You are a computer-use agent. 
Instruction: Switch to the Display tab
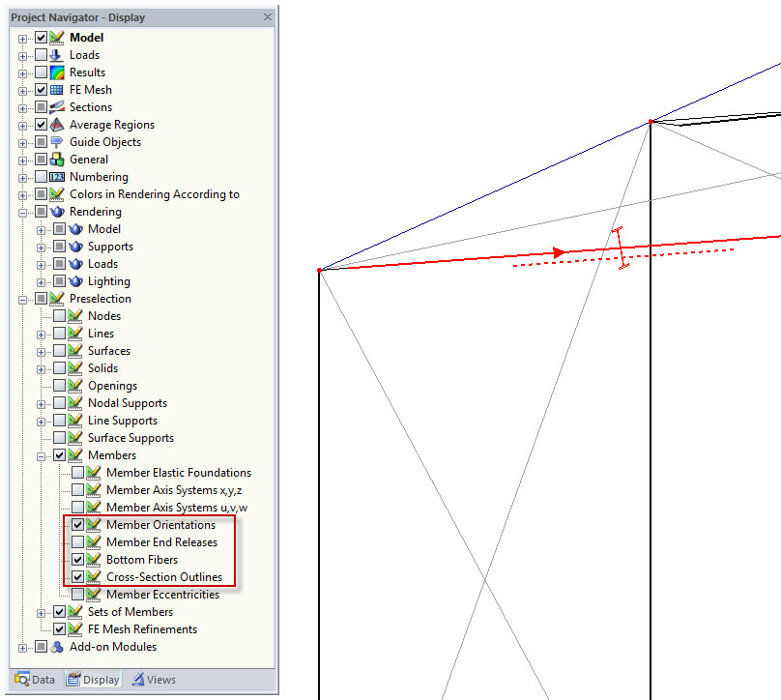click(93, 680)
